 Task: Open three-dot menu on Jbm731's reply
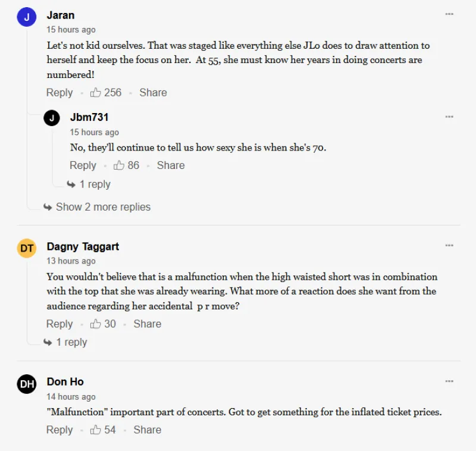coord(449,117)
